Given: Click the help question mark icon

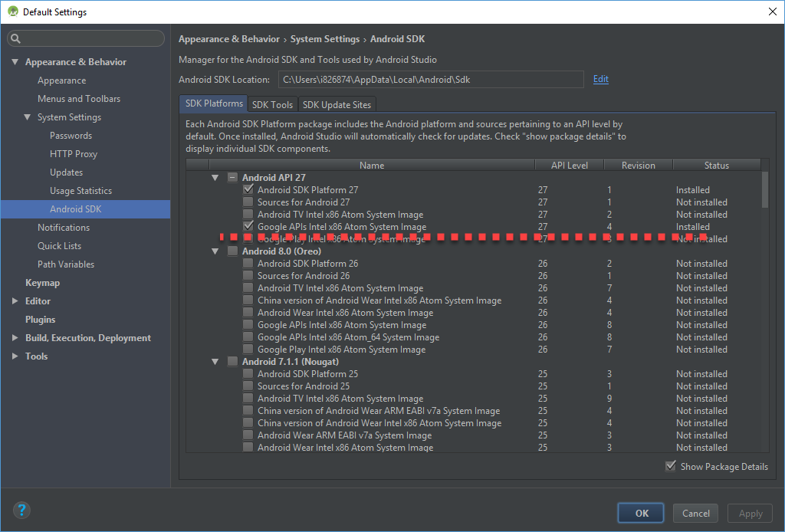Looking at the screenshot, I should (21, 510).
